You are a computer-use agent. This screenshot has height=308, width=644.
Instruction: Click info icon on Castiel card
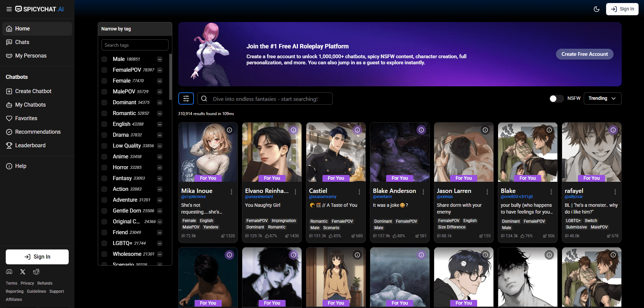click(357, 130)
